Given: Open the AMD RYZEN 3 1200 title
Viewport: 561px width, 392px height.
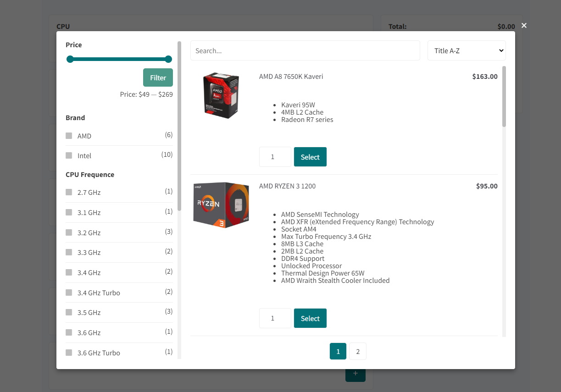Looking at the screenshot, I should click(287, 186).
